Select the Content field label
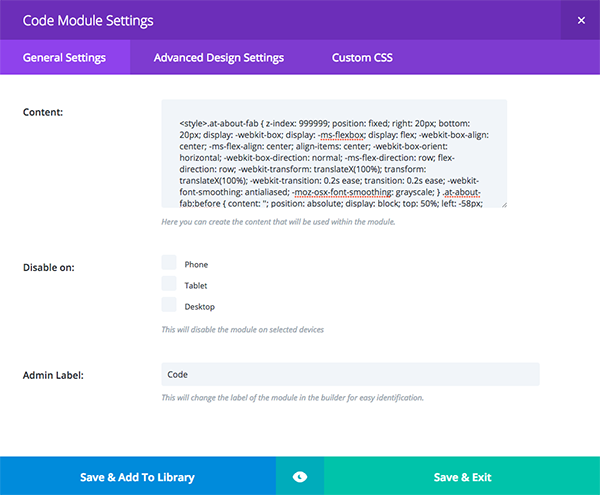Image resolution: width=600 pixels, height=495 pixels. (43, 112)
